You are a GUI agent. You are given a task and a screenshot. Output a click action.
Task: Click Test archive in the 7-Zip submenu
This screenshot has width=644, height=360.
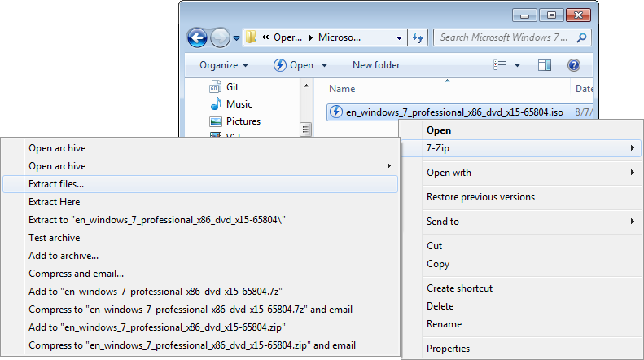(55, 238)
